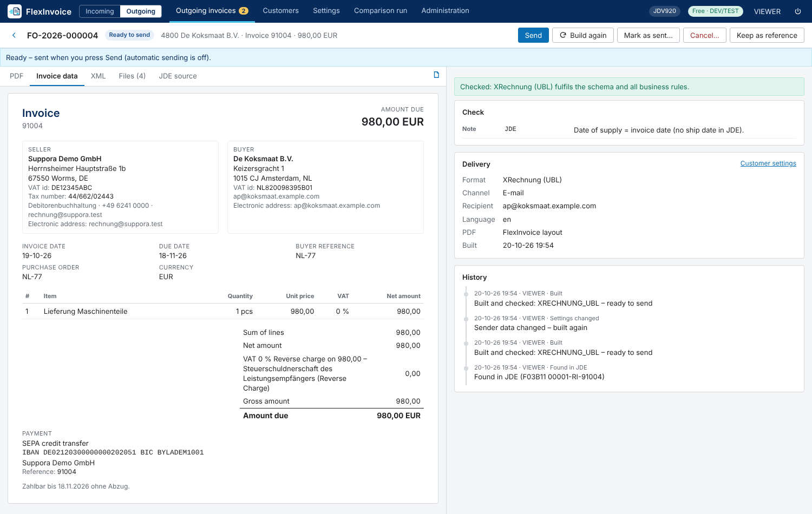Click the invoice number FO-2026-000004
812x514 pixels.
(x=62, y=36)
